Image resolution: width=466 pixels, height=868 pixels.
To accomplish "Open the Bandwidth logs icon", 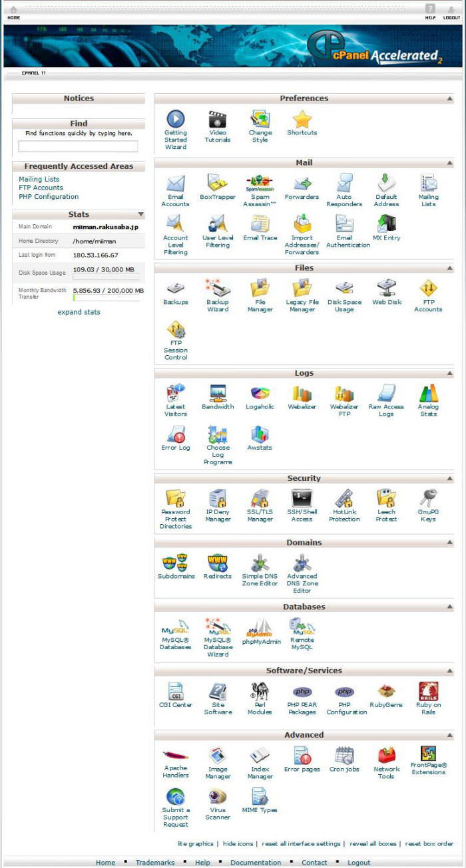I will tap(218, 393).
